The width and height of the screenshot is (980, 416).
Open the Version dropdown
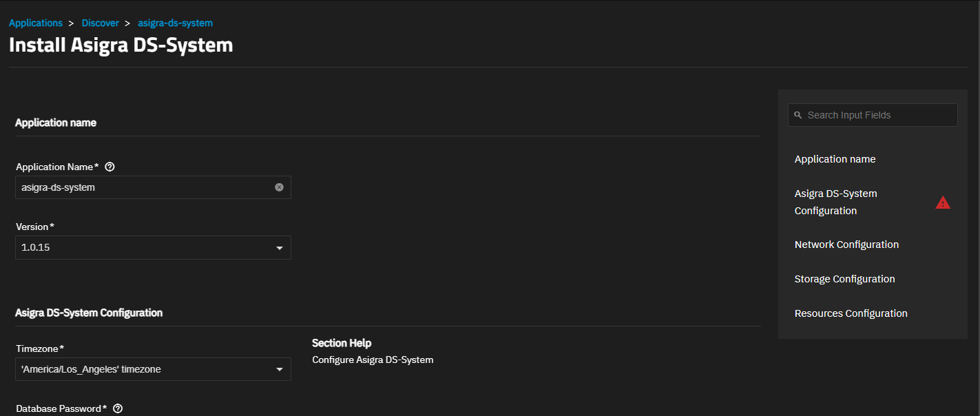(153, 248)
